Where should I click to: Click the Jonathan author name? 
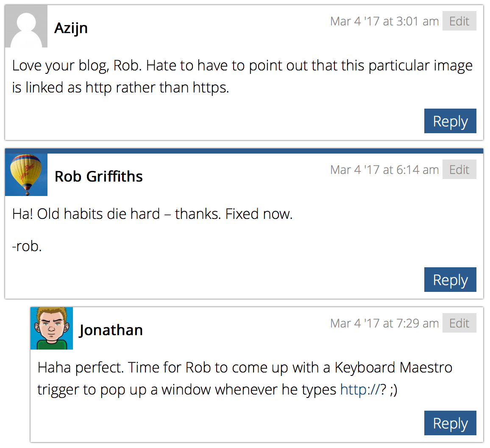click(x=111, y=330)
